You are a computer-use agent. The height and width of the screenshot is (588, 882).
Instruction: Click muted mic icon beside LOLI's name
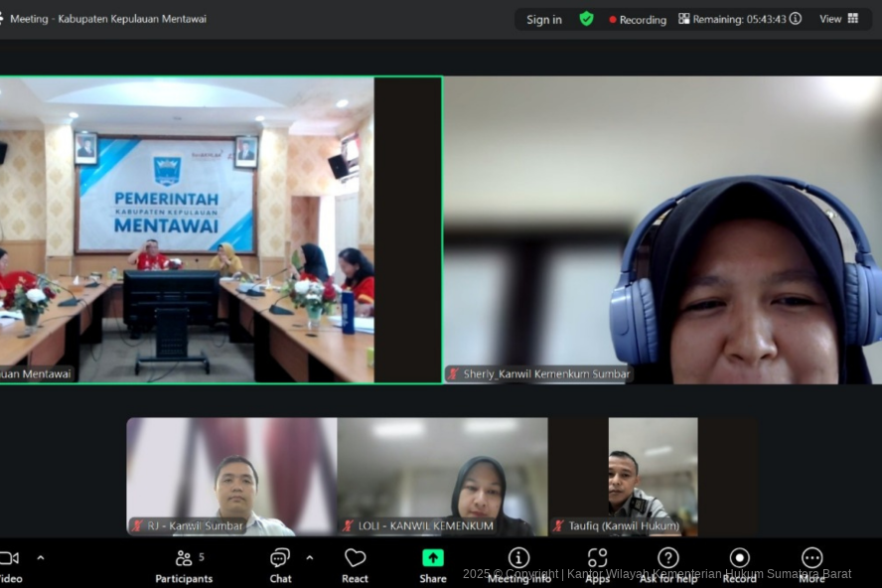point(349,526)
